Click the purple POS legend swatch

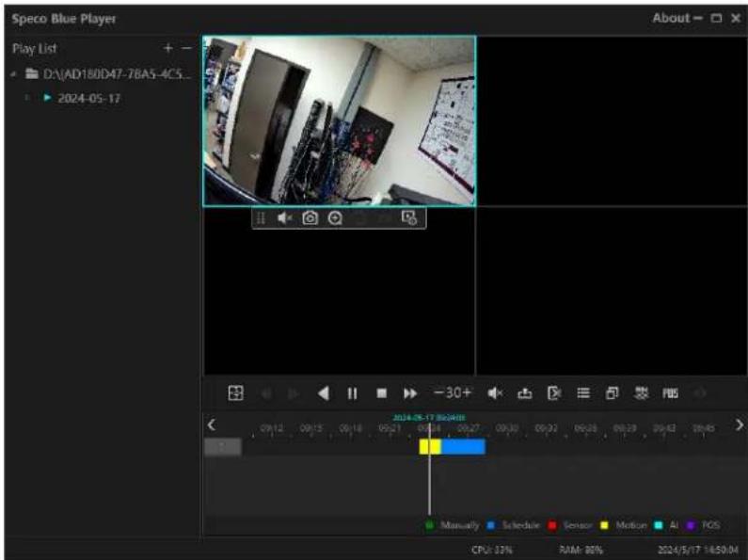pyautogui.click(x=690, y=525)
